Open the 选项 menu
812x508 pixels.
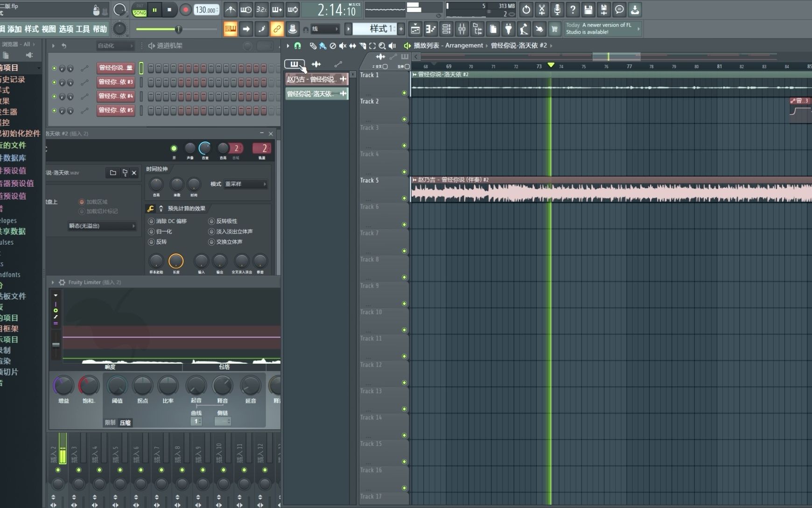click(x=66, y=29)
